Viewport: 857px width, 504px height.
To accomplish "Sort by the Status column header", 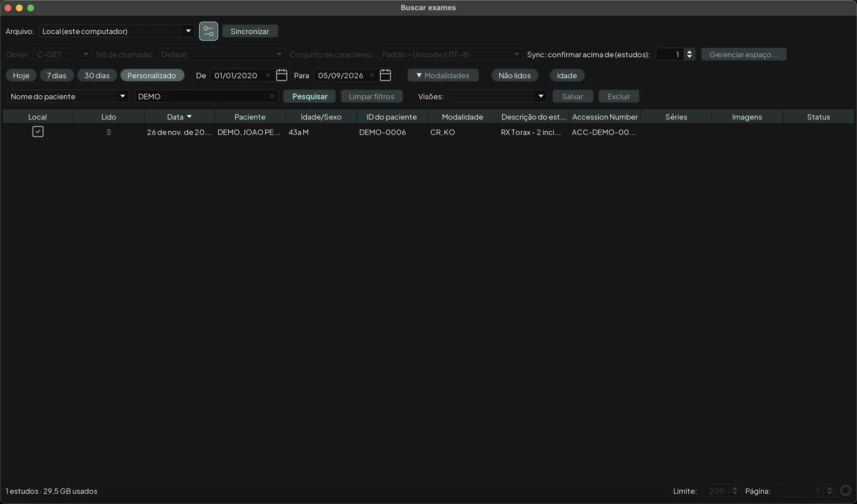I will [x=818, y=117].
